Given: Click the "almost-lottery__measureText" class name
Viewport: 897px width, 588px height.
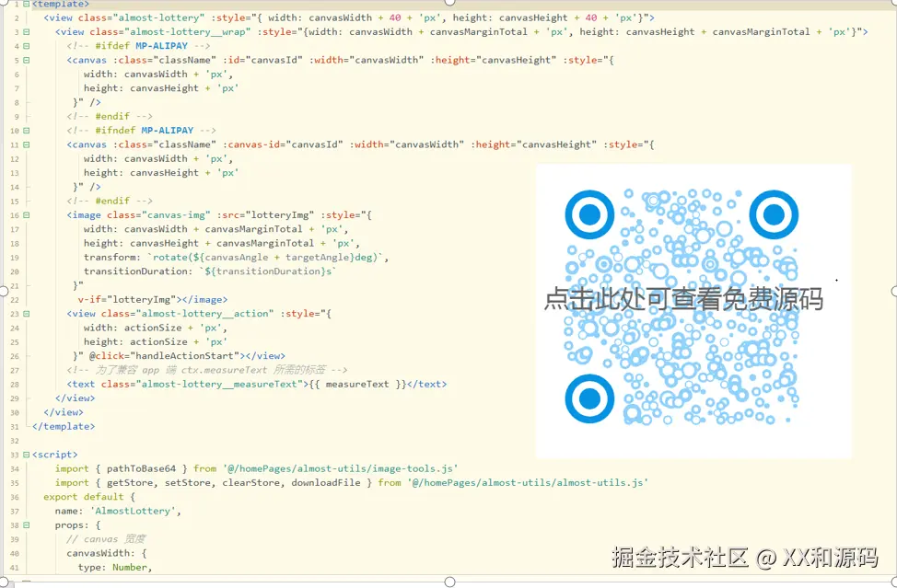Looking at the screenshot, I should click(220, 384).
